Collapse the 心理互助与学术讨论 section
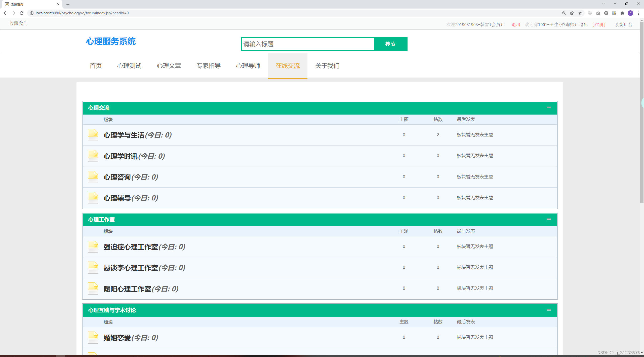 point(549,310)
